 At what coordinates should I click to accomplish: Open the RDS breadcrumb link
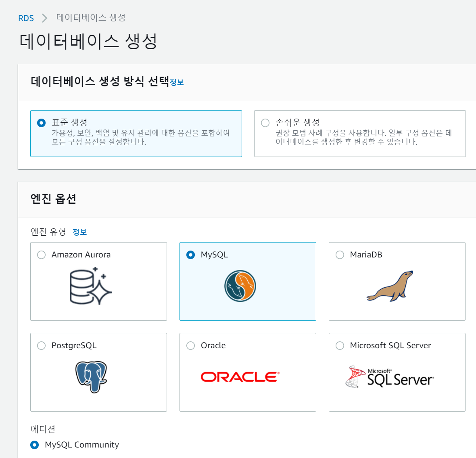pyautogui.click(x=26, y=18)
